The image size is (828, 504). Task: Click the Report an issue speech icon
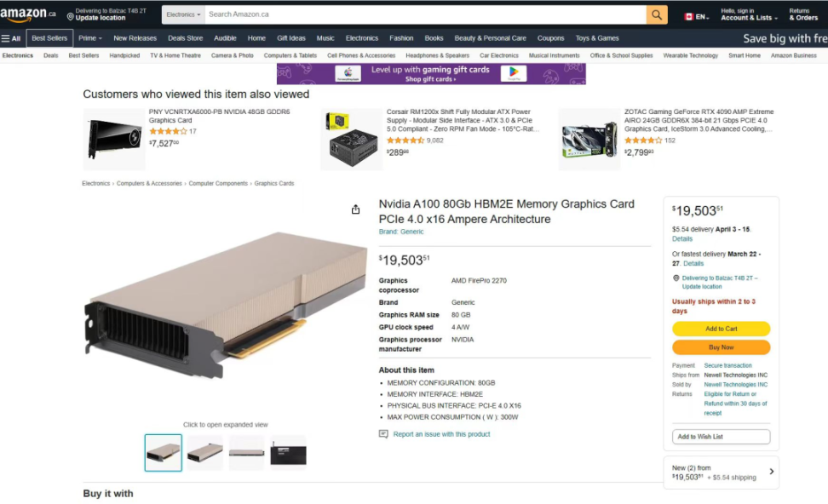click(383, 434)
